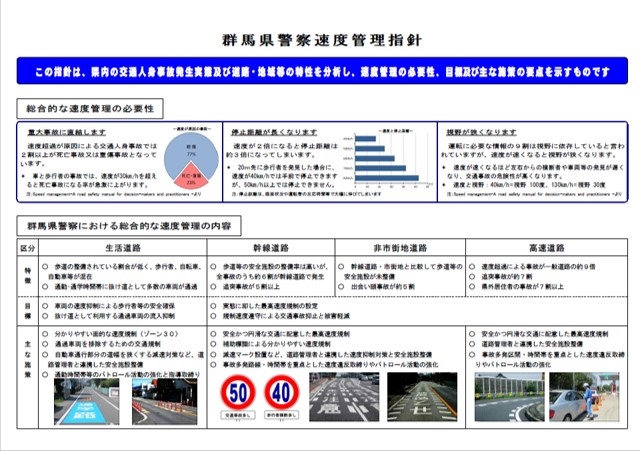Click the row label 目標
The height and width of the screenshot is (451, 640).
pyautogui.click(x=28, y=311)
